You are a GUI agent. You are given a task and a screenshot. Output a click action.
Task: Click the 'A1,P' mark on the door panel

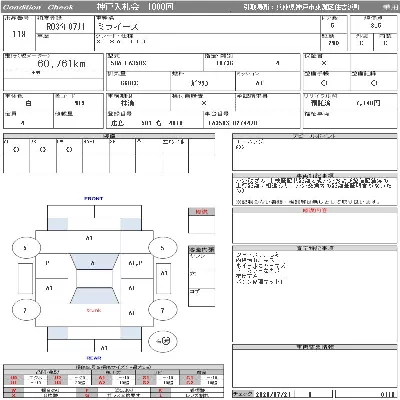click(x=135, y=263)
